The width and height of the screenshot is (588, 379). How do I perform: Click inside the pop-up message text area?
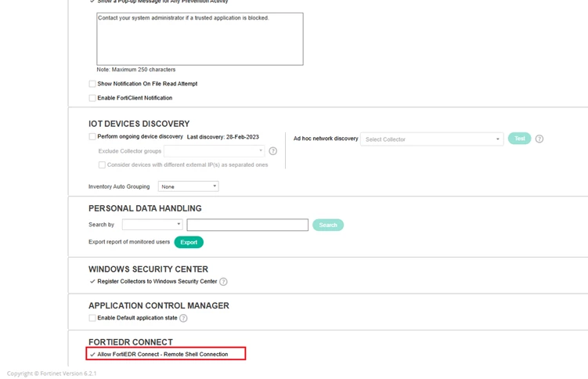point(200,39)
